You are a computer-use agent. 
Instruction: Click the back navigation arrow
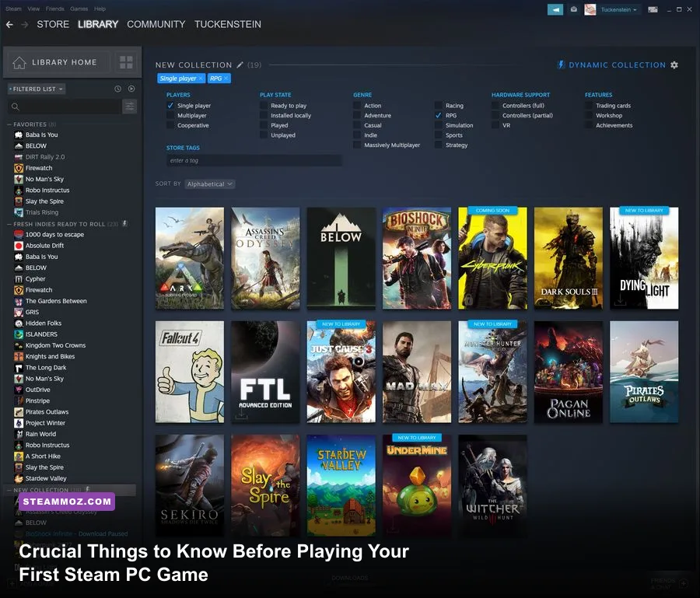click(9, 25)
